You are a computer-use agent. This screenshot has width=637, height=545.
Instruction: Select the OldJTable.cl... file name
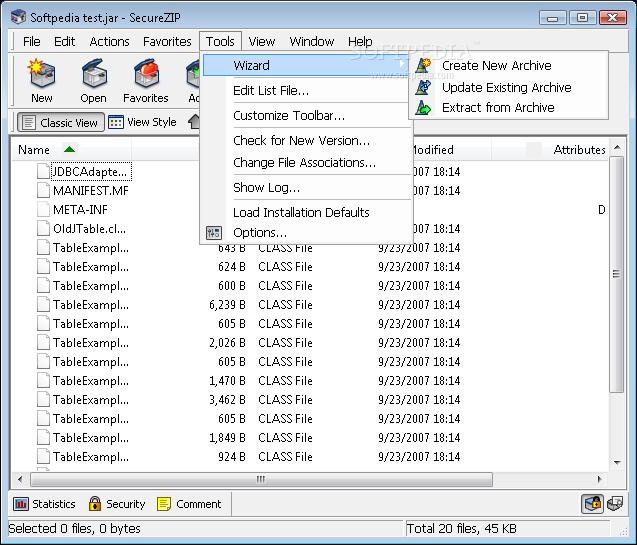89,229
